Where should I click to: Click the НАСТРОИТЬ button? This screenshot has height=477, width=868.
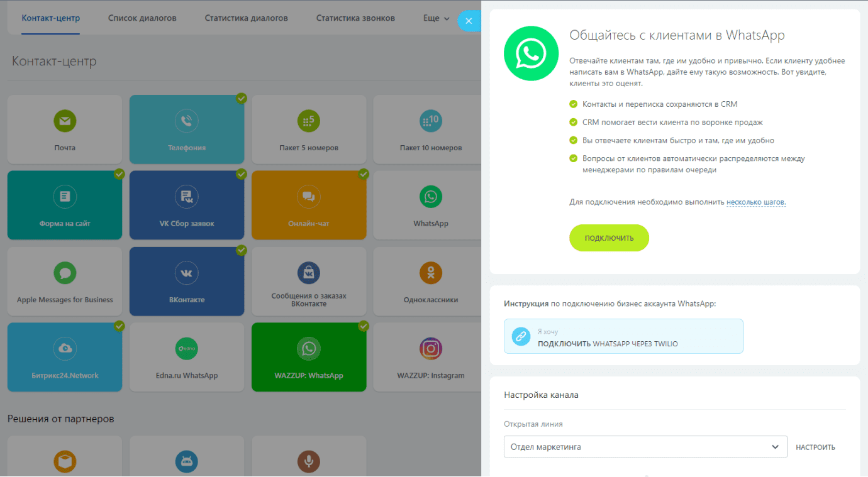point(815,447)
